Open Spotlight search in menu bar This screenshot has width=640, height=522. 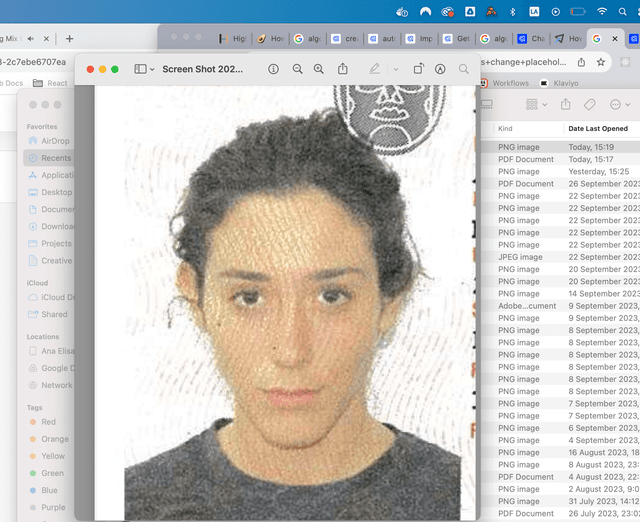622,12
